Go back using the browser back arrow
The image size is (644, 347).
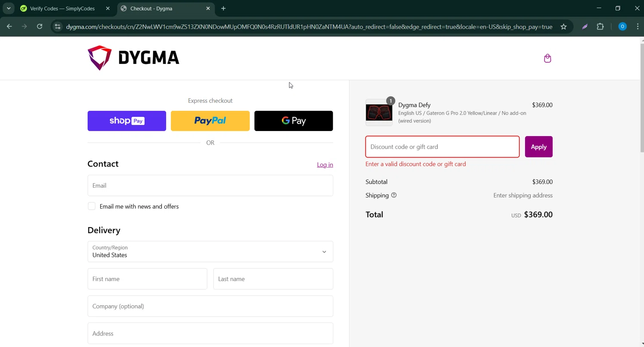(9, 27)
